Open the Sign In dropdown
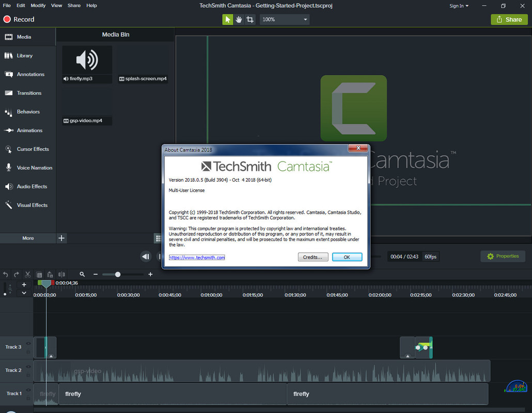The image size is (532, 413). (459, 6)
